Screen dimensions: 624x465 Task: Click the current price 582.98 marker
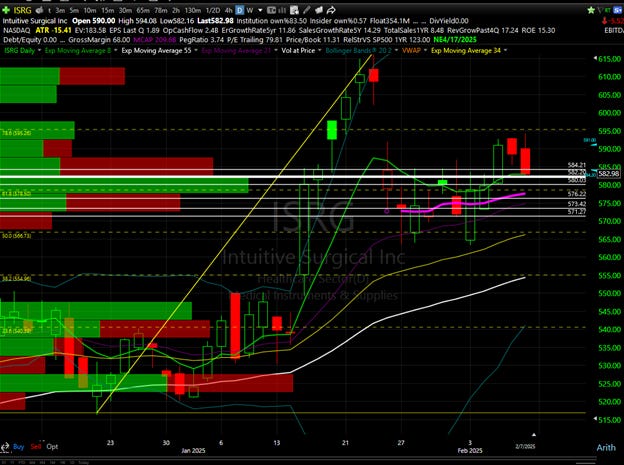pos(609,174)
